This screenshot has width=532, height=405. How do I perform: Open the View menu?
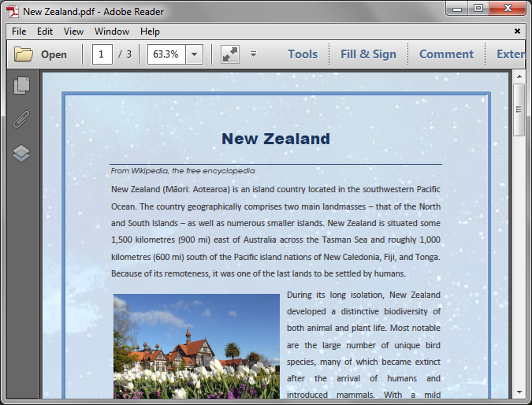(73, 32)
